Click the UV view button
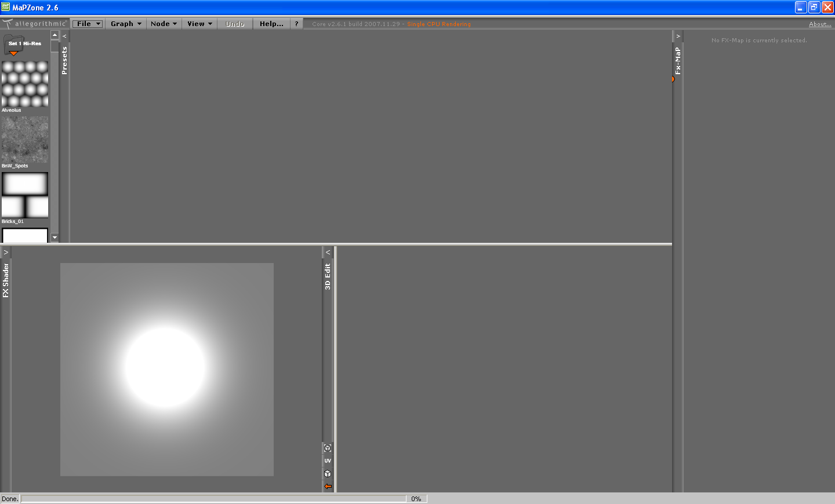 point(328,461)
